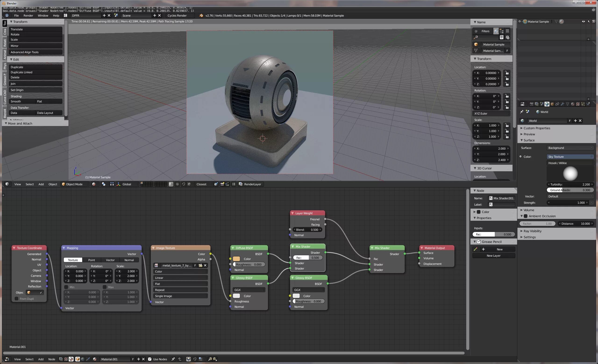598x364 pixels.
Task: Open Modifiers wrench properties tab
Action: 562,104
